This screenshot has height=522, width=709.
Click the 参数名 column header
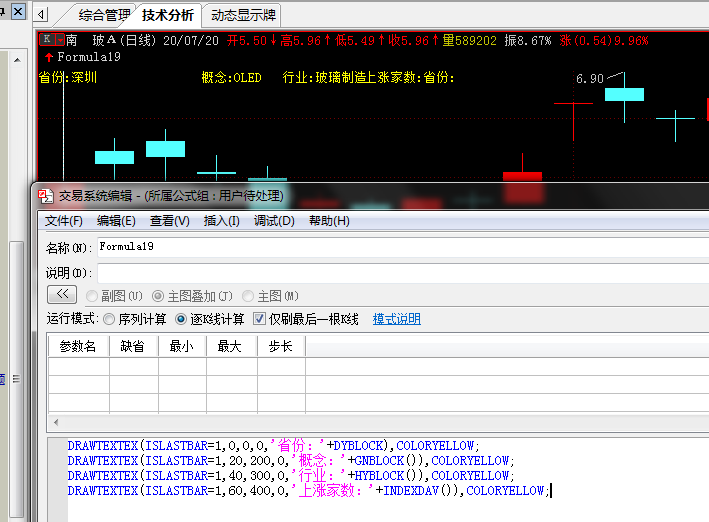coord(78,346)
